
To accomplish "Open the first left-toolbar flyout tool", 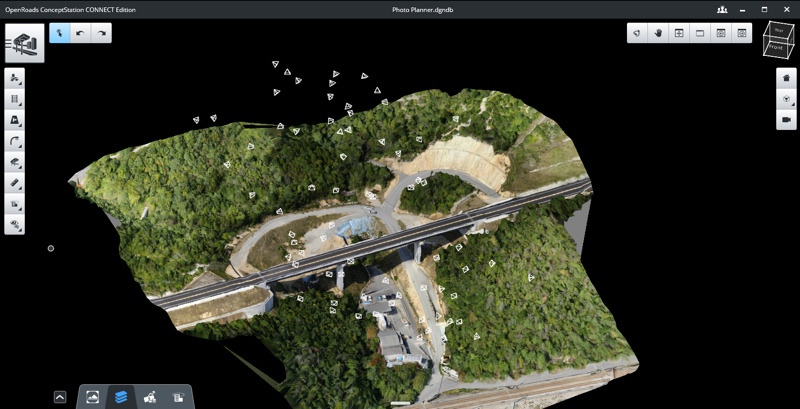I will 14,79.
